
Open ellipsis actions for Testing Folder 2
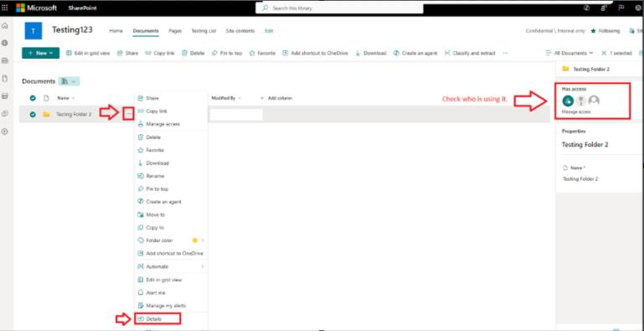coord(129,114)
